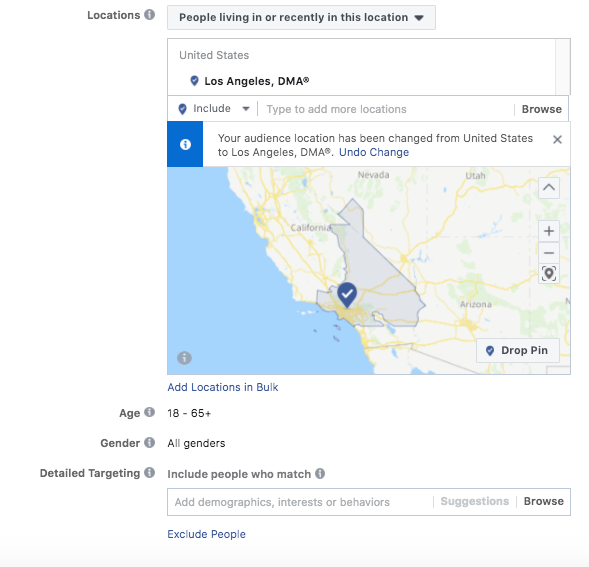Image resolution: width=589 pixels, height=567 pixels.
Task: Click info icon beside Include people who match
Action: [320, 473]
